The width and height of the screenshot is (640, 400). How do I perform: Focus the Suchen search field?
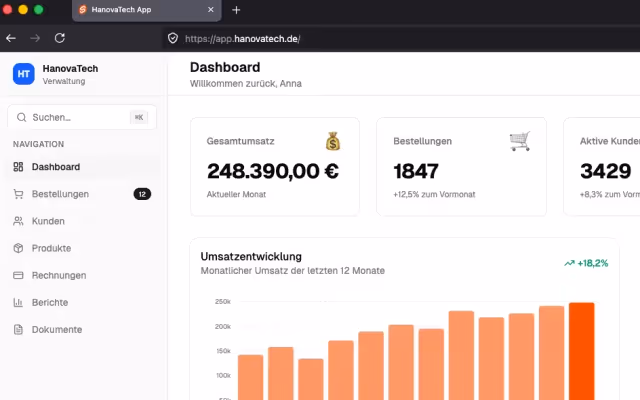82,118
